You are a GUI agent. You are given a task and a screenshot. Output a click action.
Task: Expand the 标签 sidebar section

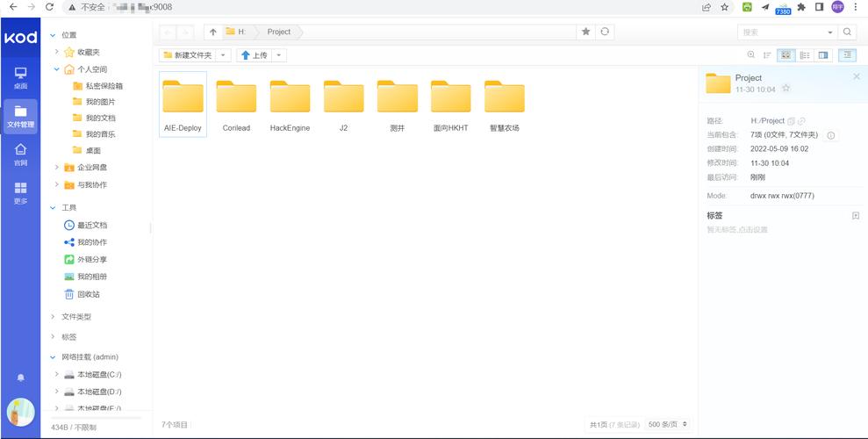[53, 336]
